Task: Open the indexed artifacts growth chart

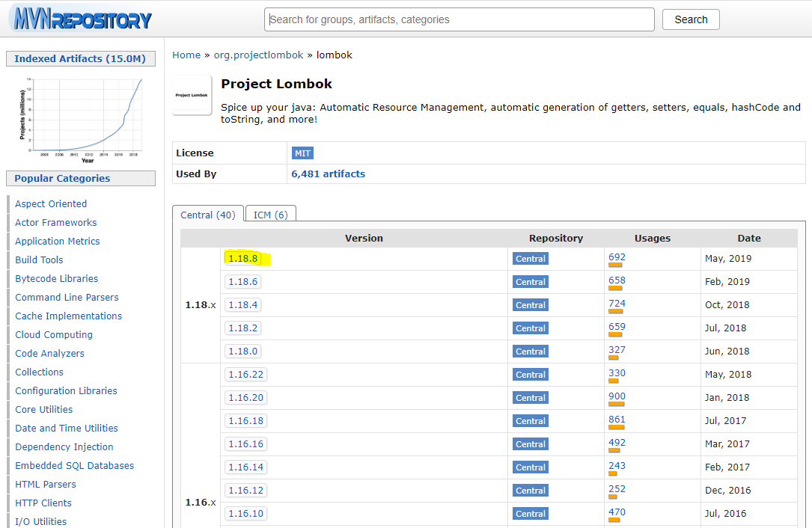Action: pyautogui.click(x=81, y=120)
